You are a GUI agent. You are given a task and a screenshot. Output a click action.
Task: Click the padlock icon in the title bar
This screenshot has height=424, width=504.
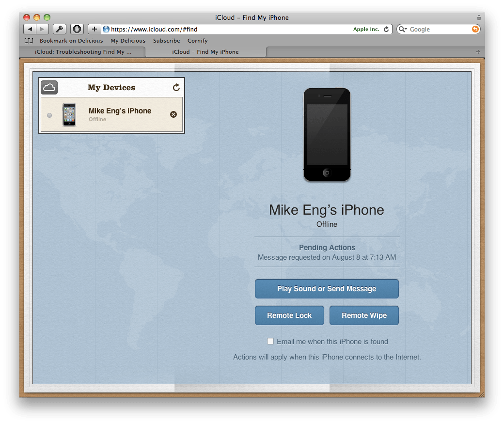click(479, 17)
